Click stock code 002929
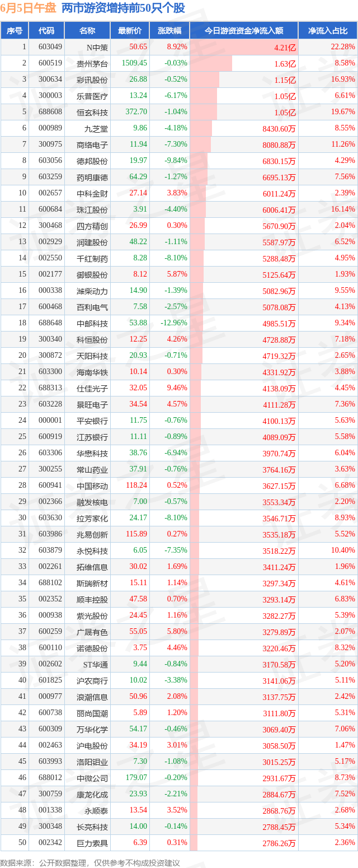 click(x=50, y=242)
